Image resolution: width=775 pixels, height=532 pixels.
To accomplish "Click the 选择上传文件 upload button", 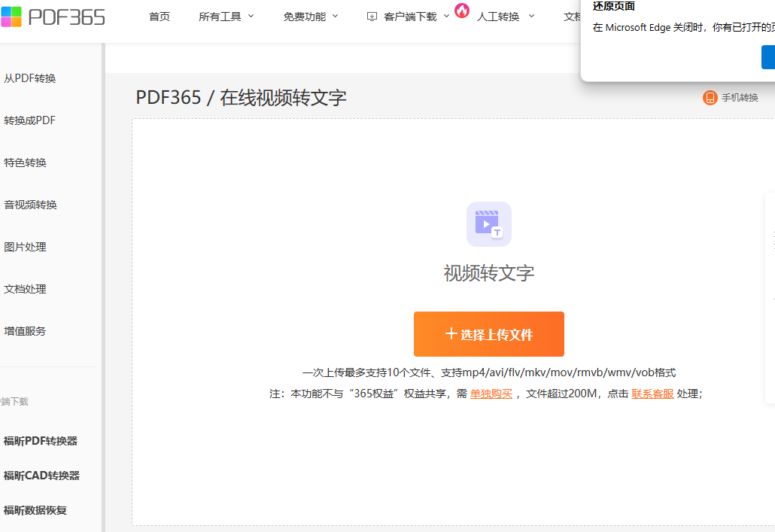I will pyautogui.click(x=489, y=334).
